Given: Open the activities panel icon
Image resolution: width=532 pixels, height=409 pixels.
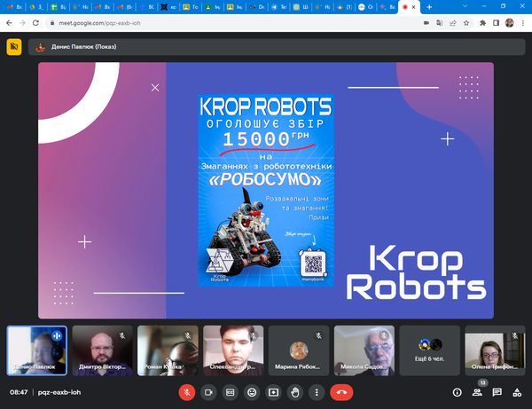Looking at the screenshot, I should coord(517,391).
